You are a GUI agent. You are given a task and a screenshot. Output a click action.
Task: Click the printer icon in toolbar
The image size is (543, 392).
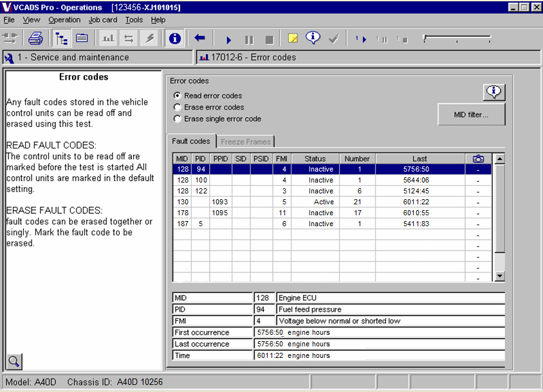pos(35,39)
